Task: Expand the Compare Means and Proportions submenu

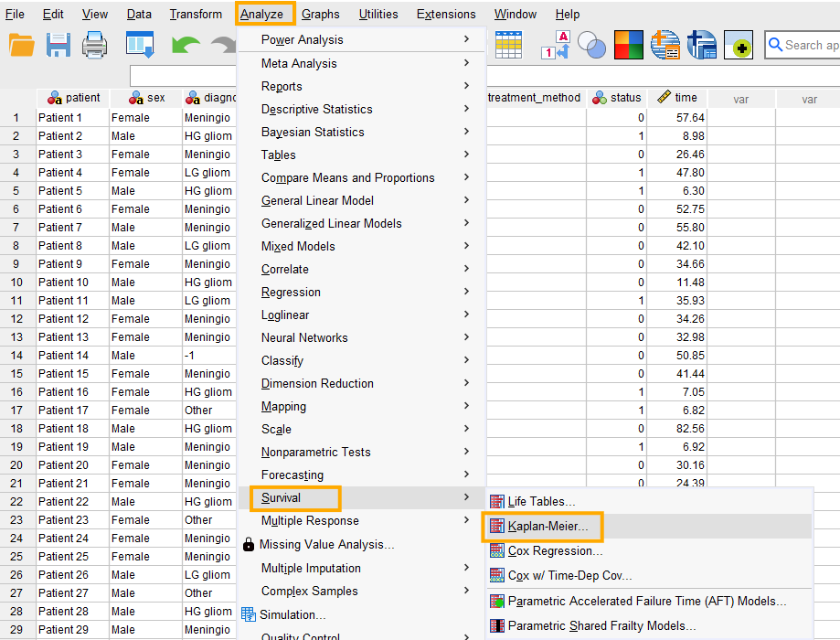Action: [347, 177]
